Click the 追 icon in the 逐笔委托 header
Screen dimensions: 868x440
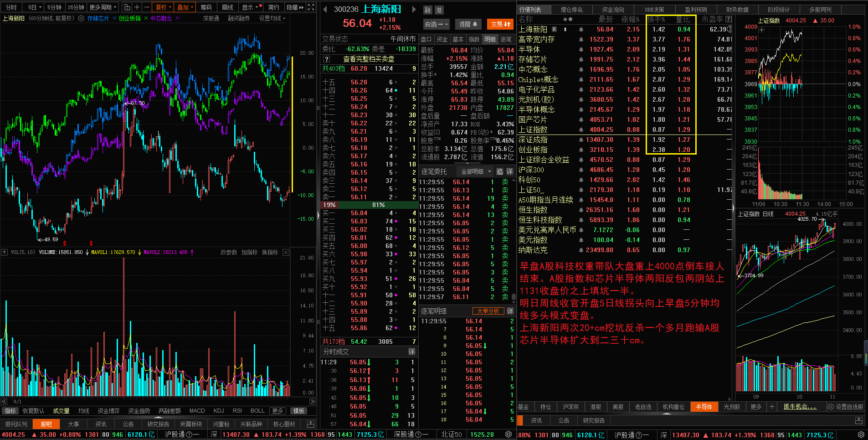499,171
